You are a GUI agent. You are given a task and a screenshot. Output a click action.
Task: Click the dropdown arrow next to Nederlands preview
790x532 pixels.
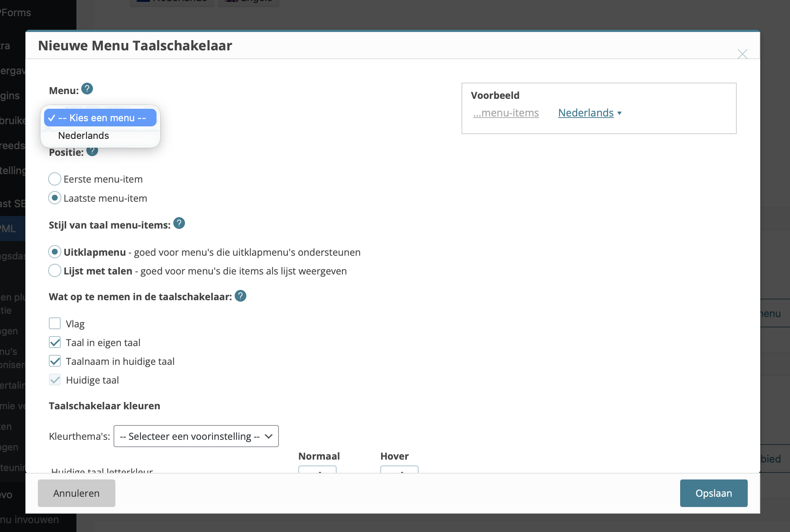[x=620, y=113]
